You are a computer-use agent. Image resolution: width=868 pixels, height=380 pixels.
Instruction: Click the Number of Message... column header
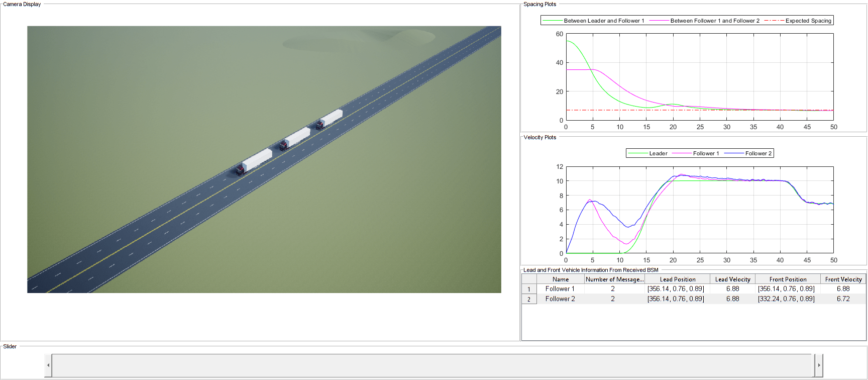pyautogui.click(x=615, y=279)
